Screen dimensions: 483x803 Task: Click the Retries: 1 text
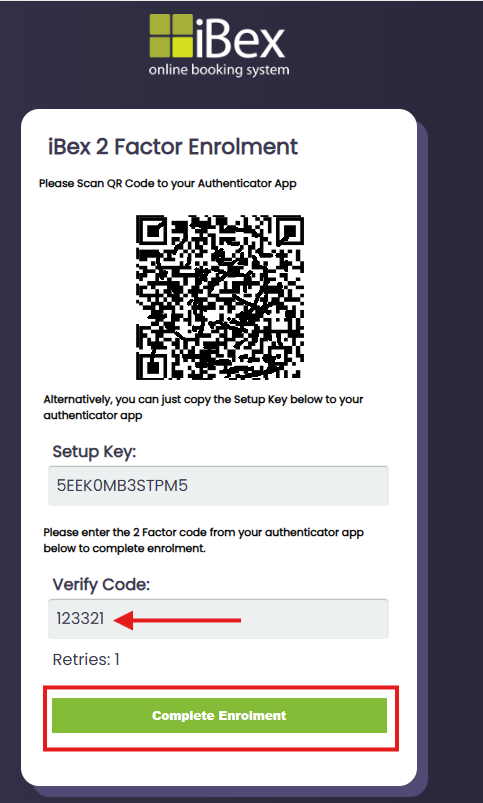86,660
